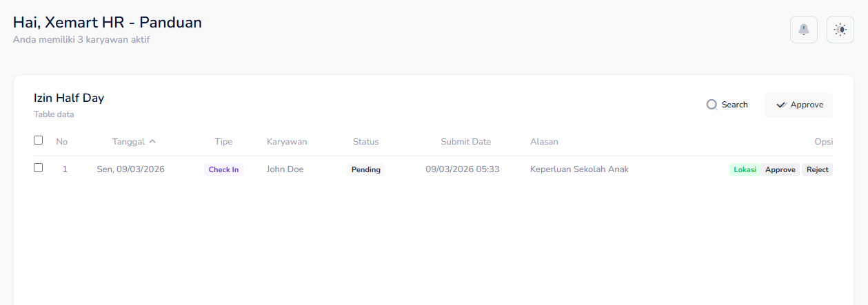The width and height of the screenshot is (868, 305).
Task: Open the notifications bell
Action: coord(803,30)
